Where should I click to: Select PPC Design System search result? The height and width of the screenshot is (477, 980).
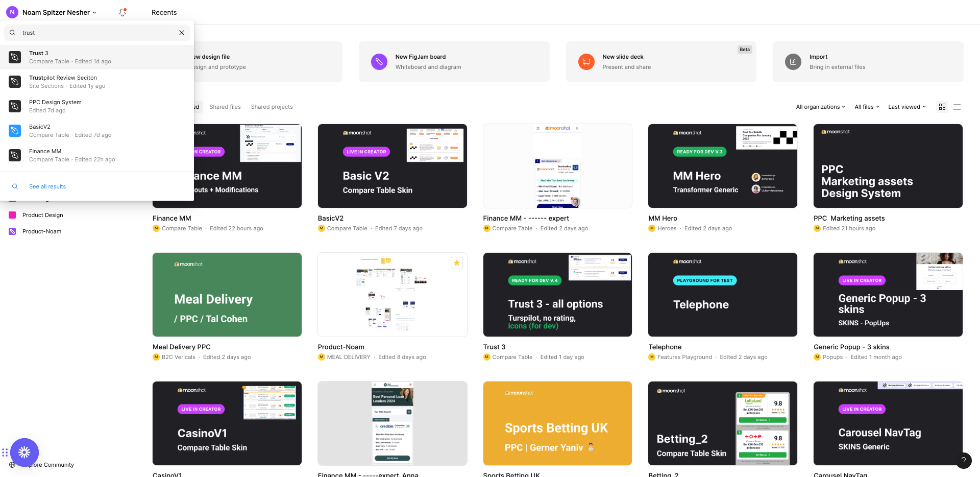click(97, 106)
